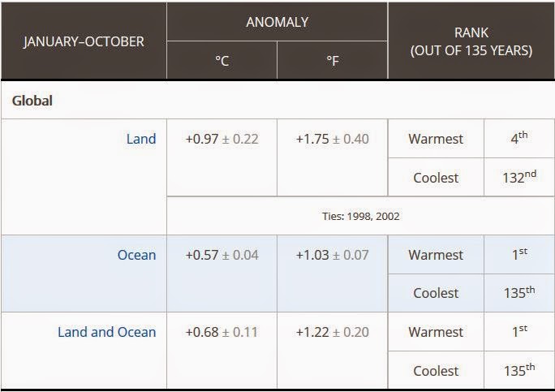This screenshot has height=392, width=555.
Task: Select the 4th warmest rank cell
Action: coord(518,139)
